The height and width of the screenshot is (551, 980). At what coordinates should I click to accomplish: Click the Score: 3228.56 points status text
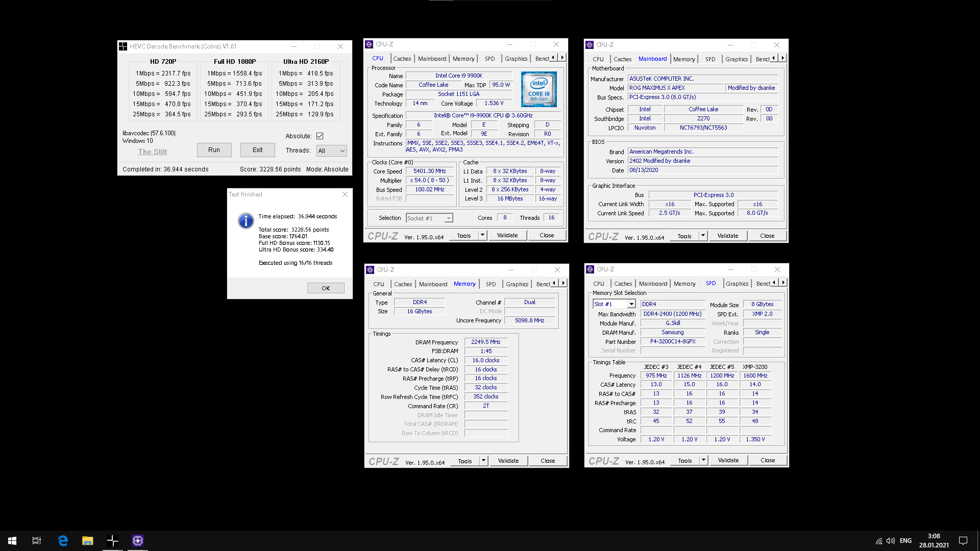point(271,169)
